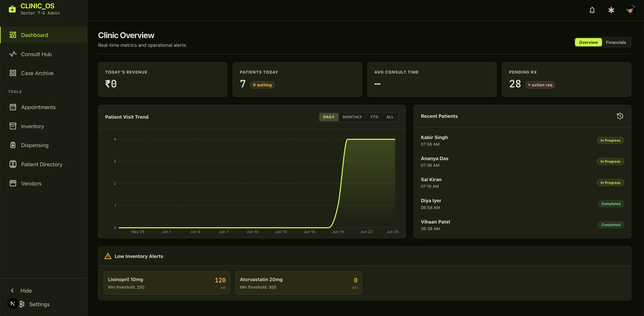Go to Patient Directory
Screen dimensions: 644x316
pos(44,164)
